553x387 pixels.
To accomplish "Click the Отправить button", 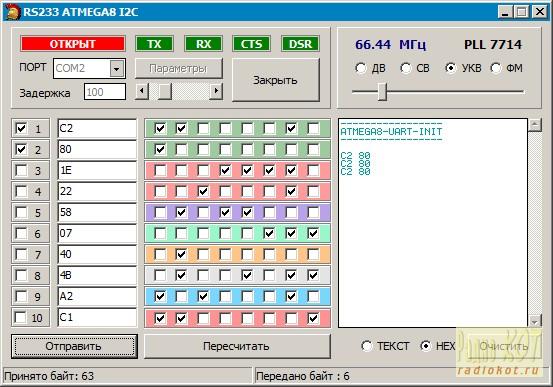I will [74, 346].
